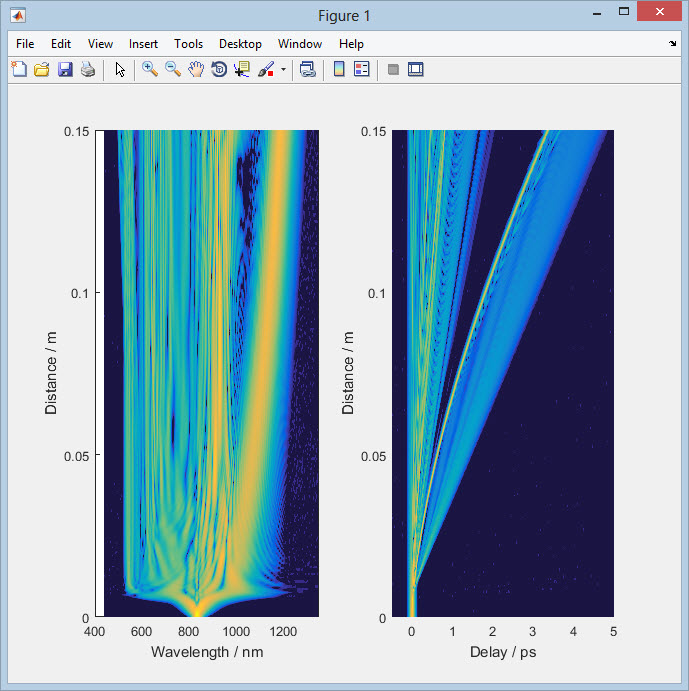The height and width of the screenshot is (691, 689).
Task: Open the Desktop menu
Action: click(x=240, y=44)
